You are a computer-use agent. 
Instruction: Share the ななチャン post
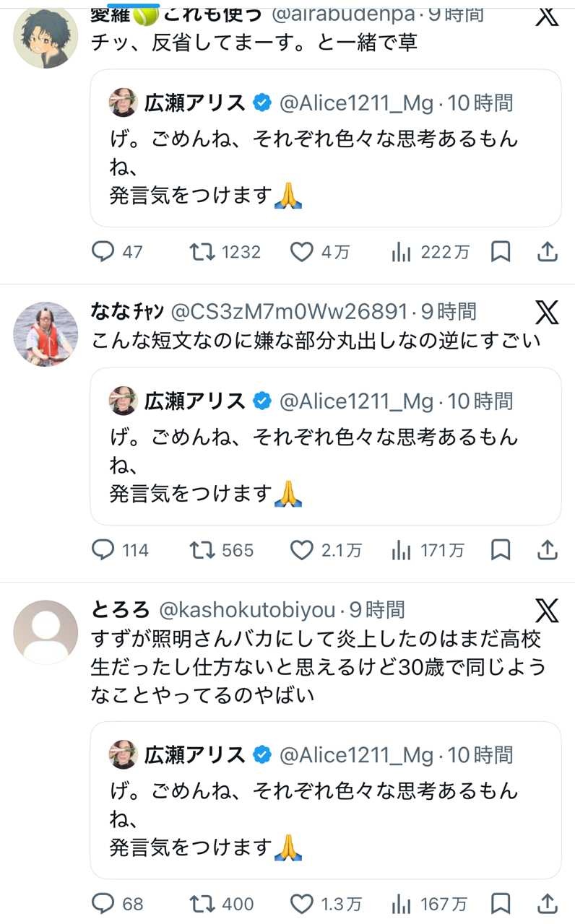pyautogui.click(x=548, y=551)
